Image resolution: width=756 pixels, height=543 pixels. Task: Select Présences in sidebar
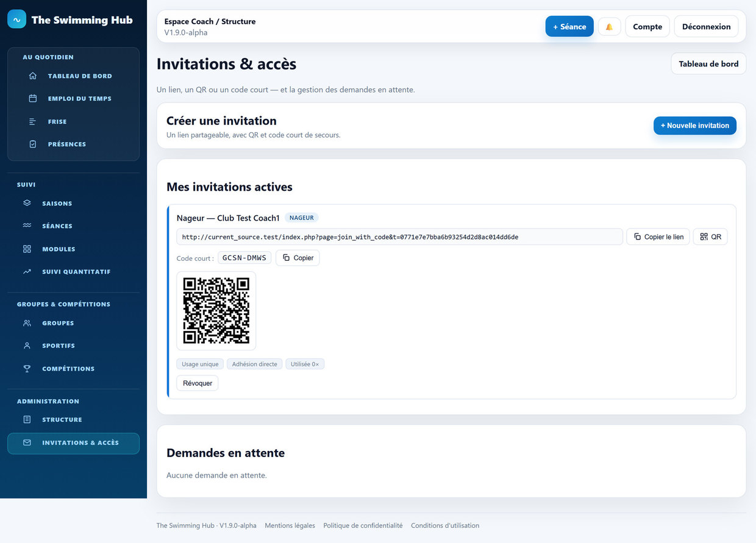pyautogui.click(x=73, y=144)
